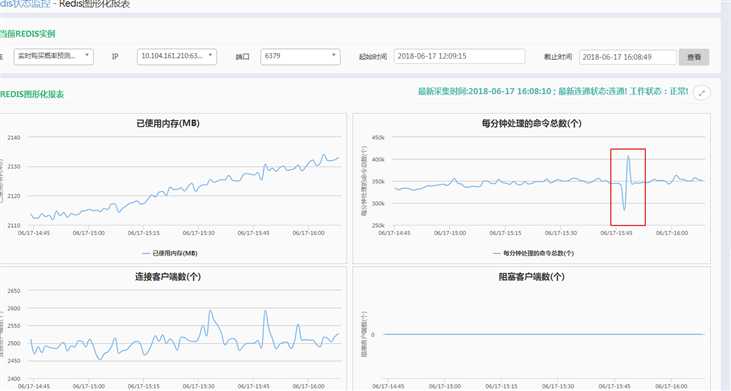This screenshot has height=391, width=731.
Task: Click the connected clients chart title
Action: tap(168, 277)
